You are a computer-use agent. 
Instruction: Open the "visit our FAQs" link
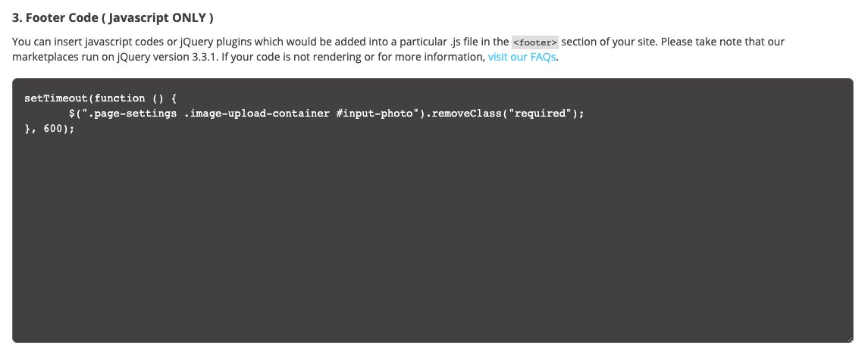(x=522, y=58)
